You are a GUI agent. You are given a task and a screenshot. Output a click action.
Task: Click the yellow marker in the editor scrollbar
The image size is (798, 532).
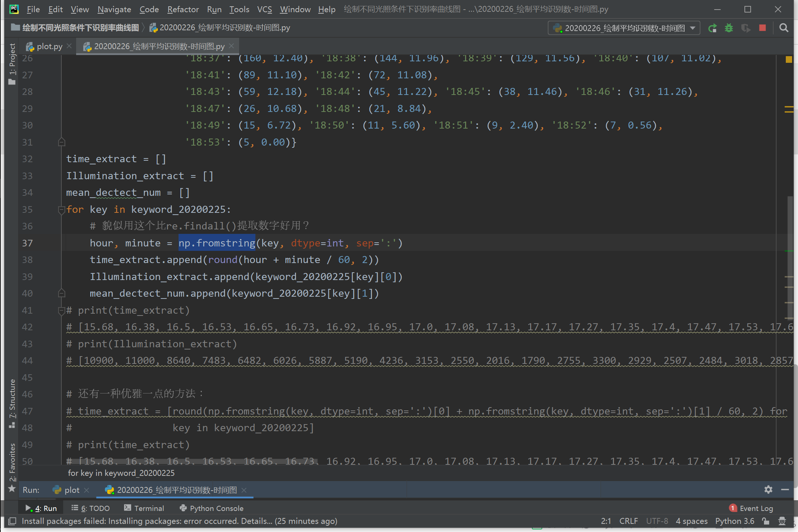[789, 59]
